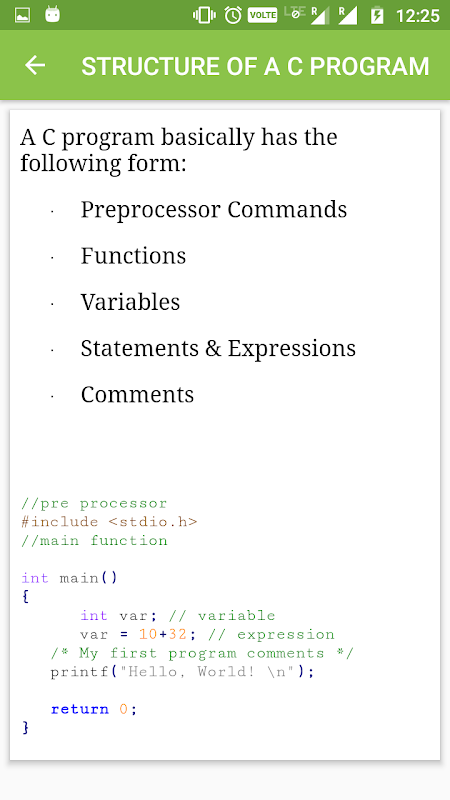Select the Statements & Expressions bullet item

(x=218, y=348)
